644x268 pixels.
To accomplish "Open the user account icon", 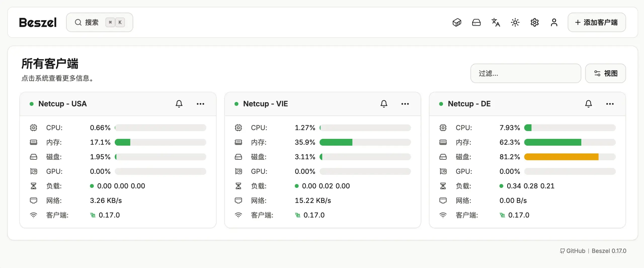I will coord(554,22).
